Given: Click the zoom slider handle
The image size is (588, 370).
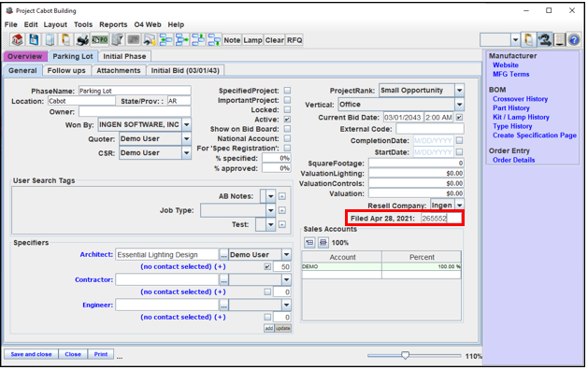Looking at the screenshot, I should pyautogui.click(x=405, y=355).
